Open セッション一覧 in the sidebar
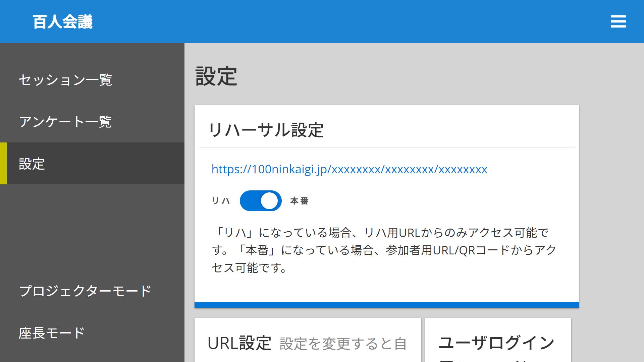Viewport: 644px width, 362px height. (65, 80)
